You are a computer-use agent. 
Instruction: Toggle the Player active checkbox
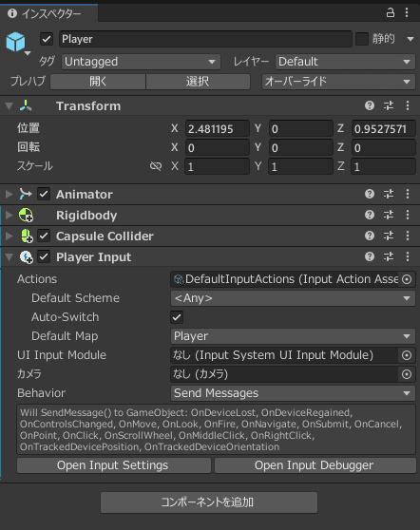point(47,39)
